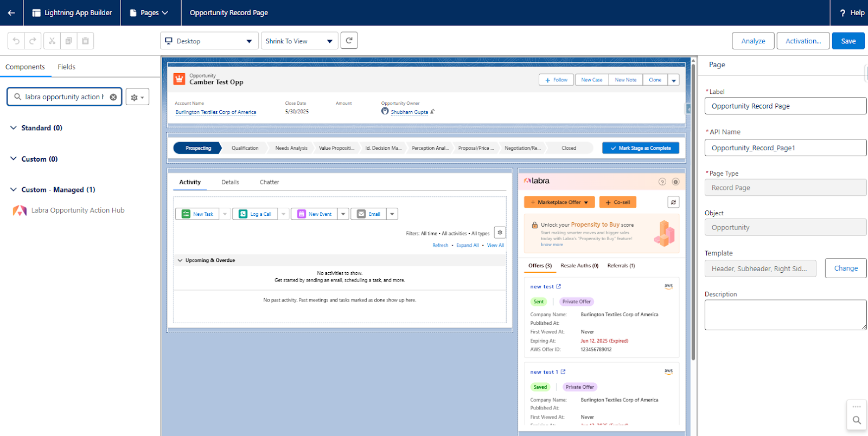The image size is (868, 436).
Task: Select the Details tab
Action: tap(230, 182)
